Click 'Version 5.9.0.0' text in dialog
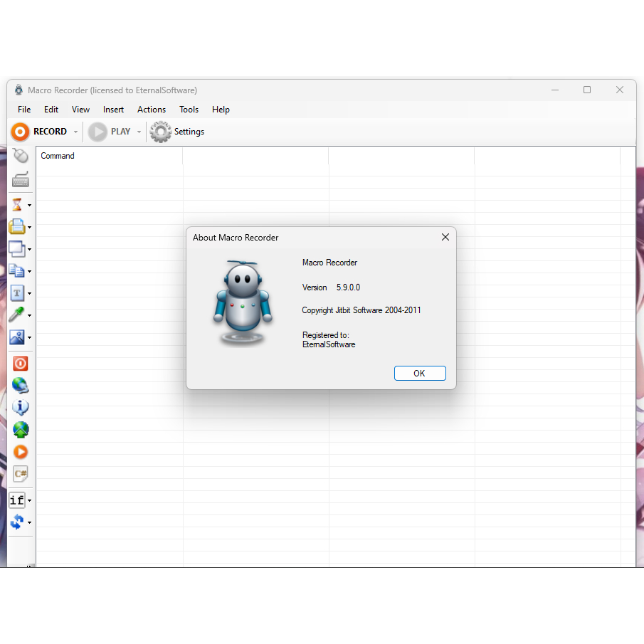Screen dimensions: 644x644 tap(331, 287)
